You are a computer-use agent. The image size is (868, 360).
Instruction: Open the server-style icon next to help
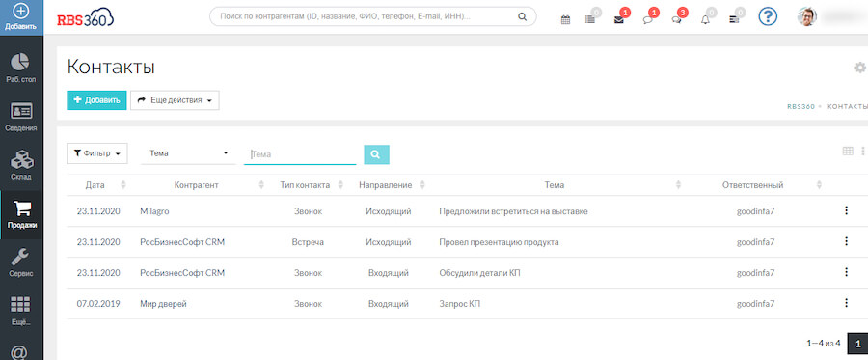point(734,20)
